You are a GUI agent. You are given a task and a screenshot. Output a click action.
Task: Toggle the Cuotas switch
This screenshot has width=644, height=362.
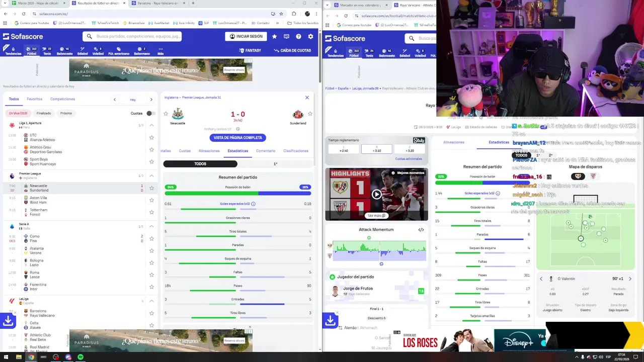coord(150,113)
